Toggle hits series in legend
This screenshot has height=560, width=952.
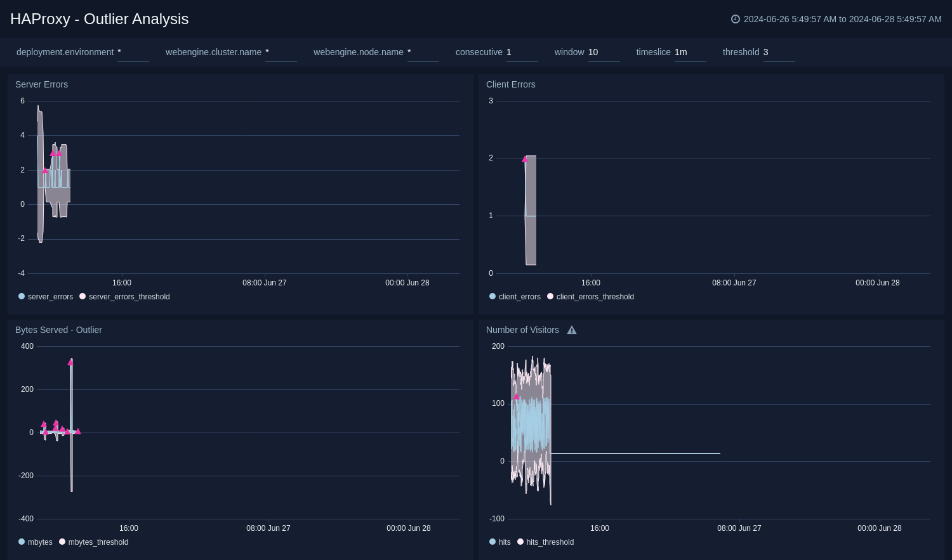tap(500, 542)
